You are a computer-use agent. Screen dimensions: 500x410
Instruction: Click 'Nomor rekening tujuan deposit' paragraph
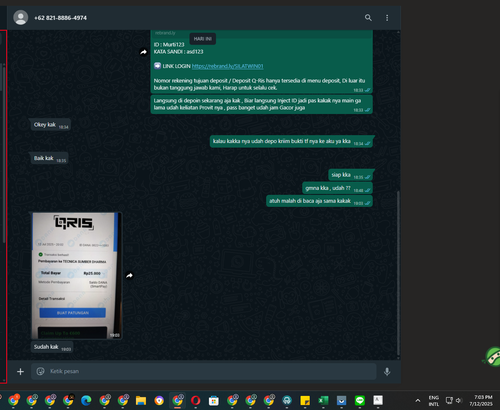click(x=259, y=84)
